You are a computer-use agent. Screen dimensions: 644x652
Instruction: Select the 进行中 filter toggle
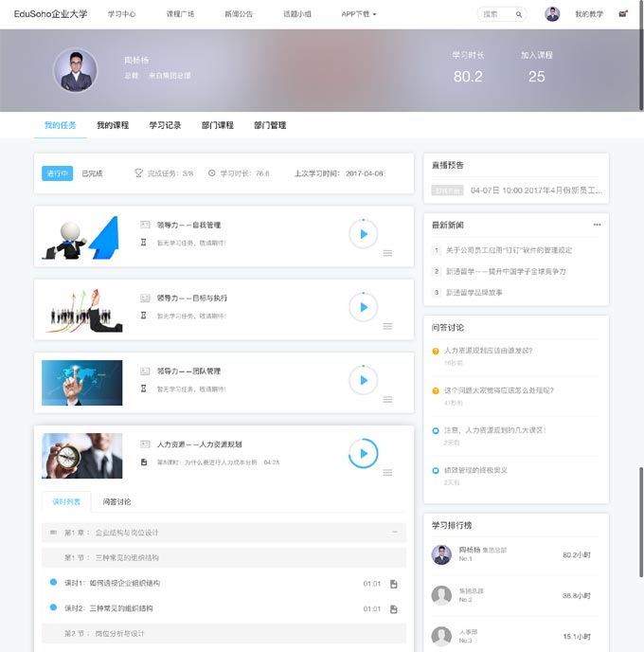coord(57,173)
